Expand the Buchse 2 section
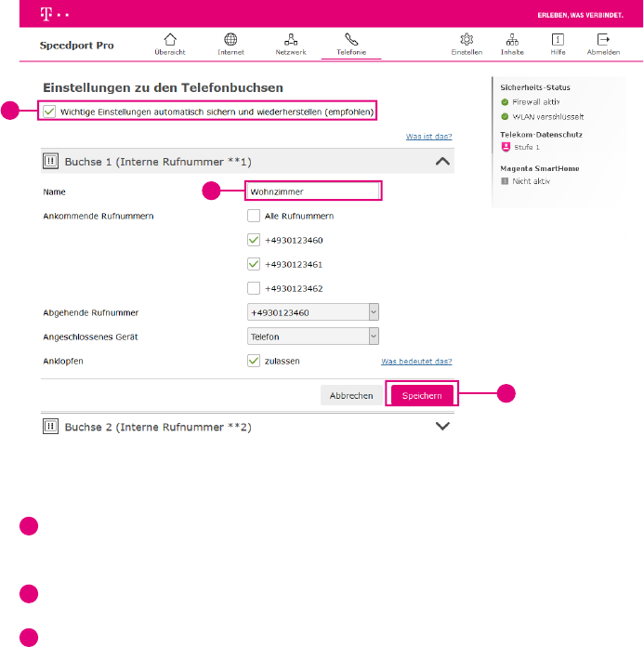644x647 pixels. click(442, 427)
